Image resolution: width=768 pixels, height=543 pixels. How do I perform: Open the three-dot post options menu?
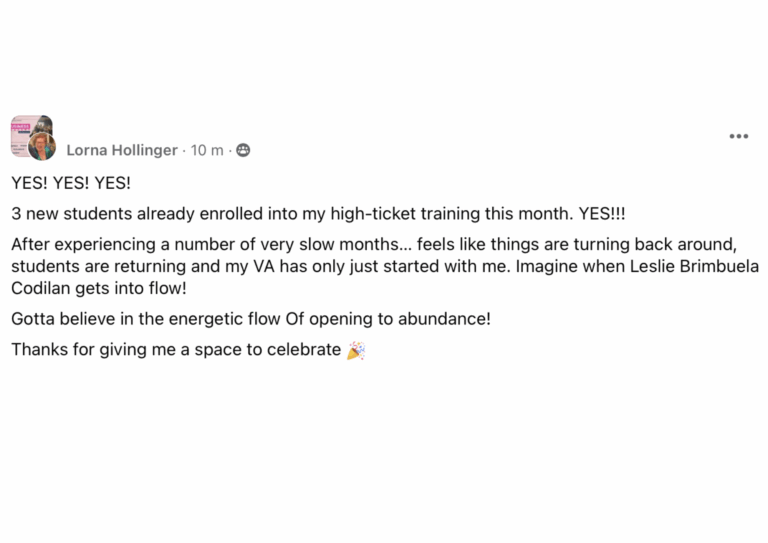coord(739,136)
